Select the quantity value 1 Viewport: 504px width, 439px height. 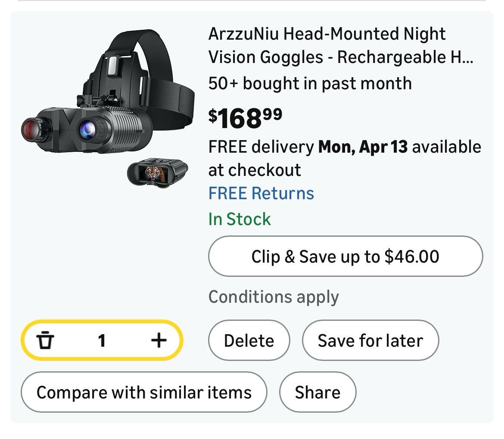pyautogui.click(x=102, y=341)
